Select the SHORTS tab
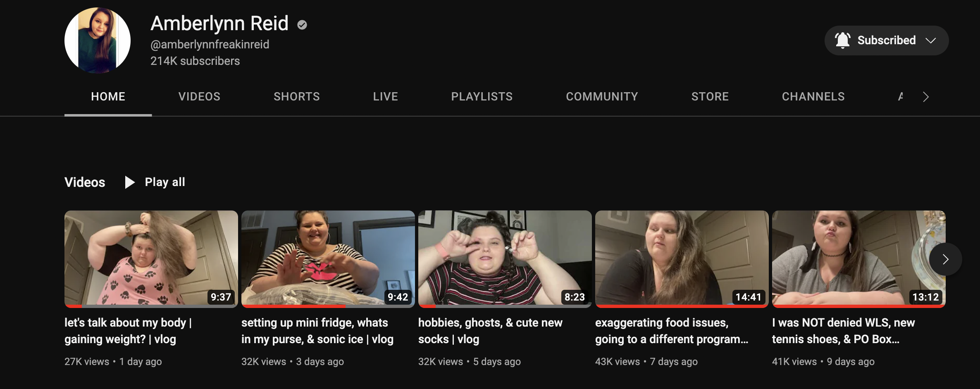 [x=297, y=97]
